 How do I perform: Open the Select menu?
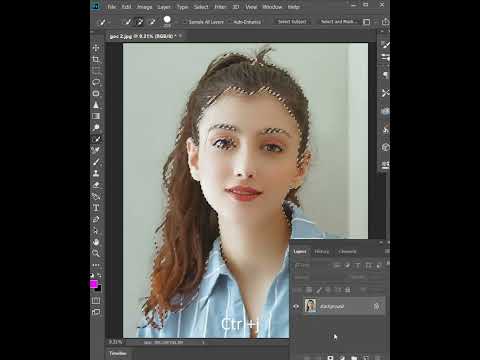pyautogui.click(x=201, y=7)
